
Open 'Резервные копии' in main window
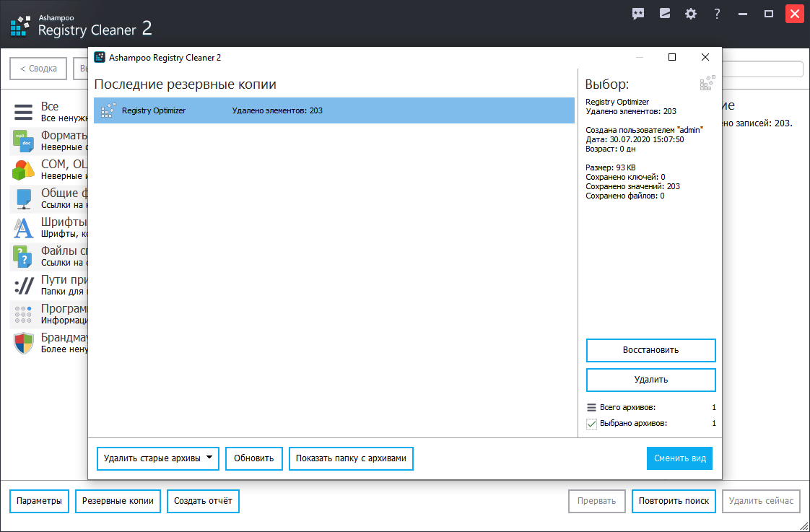(118, 501)
